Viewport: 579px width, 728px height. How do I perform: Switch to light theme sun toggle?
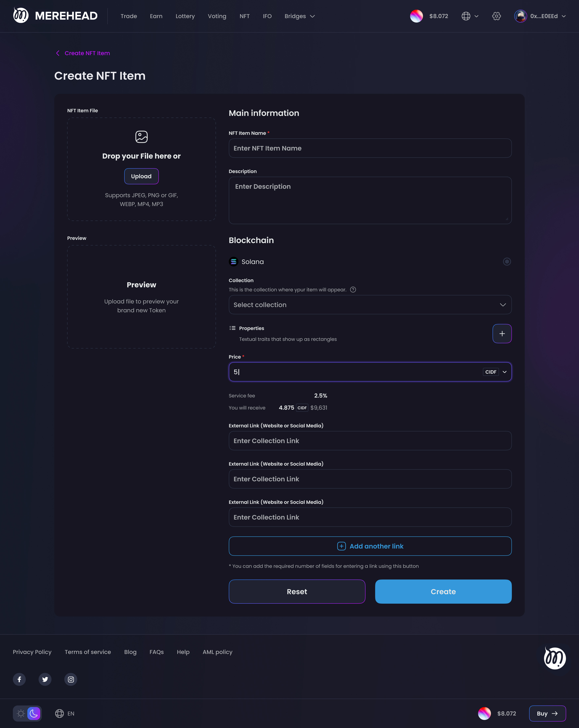point(21,714)
